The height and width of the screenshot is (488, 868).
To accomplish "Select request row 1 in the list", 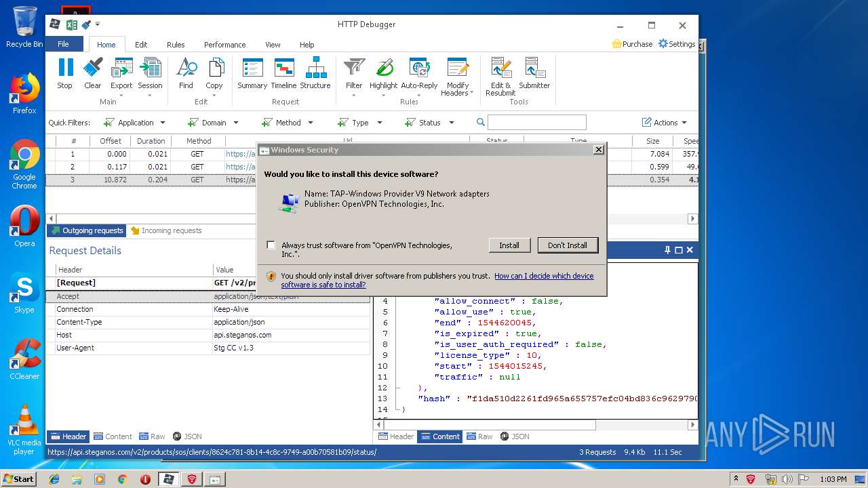I will 372,154.
